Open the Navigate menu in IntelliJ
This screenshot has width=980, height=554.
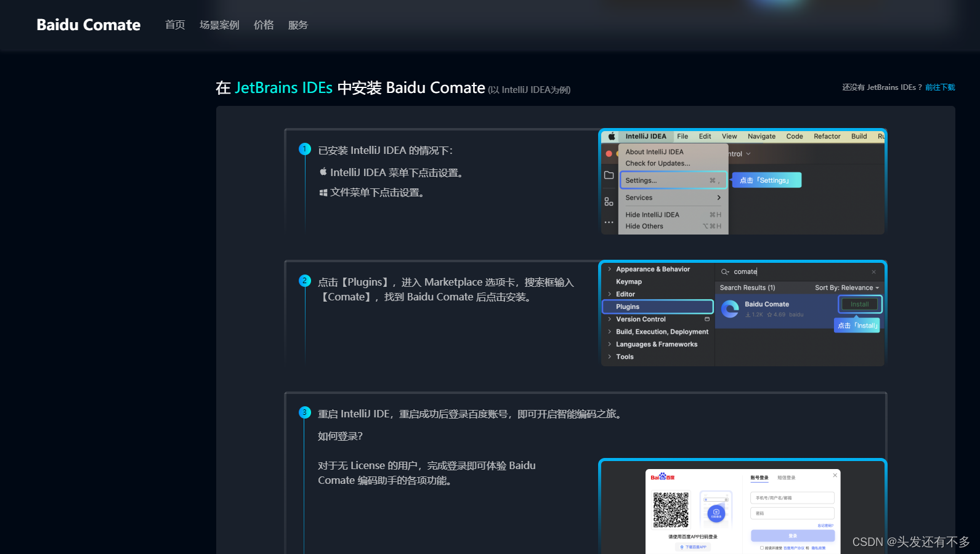point(761,137)
